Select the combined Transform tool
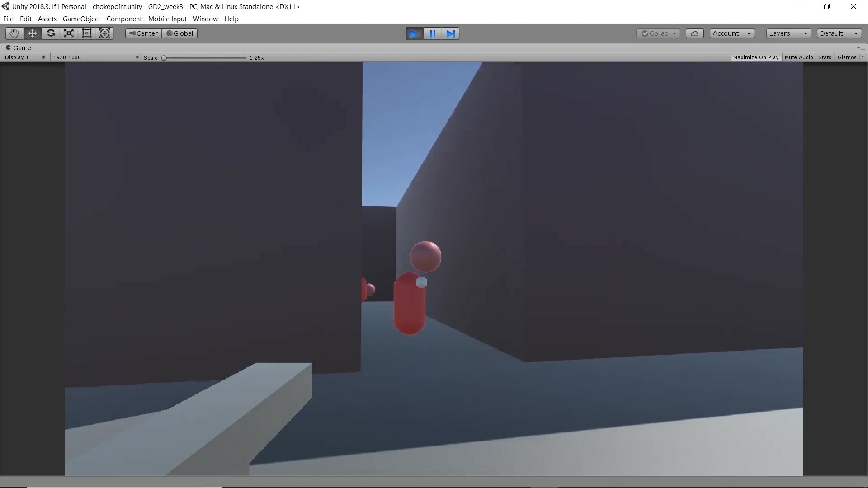This screenshot has height=488, width=868. coord(105,33)
